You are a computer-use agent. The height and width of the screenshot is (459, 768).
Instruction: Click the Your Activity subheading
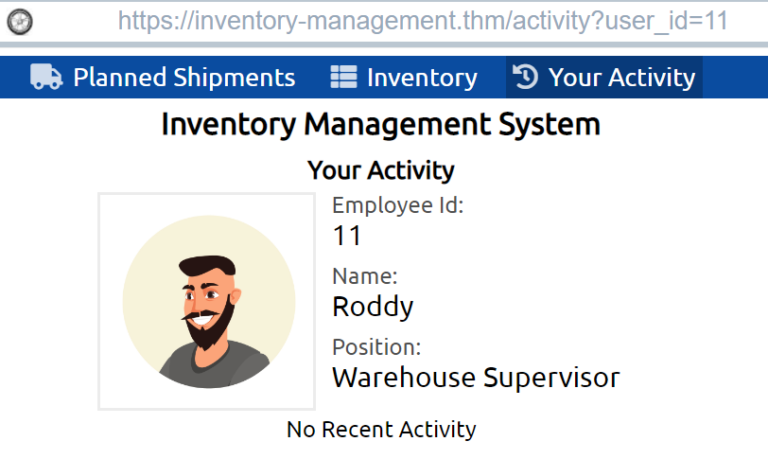point(380,170)
